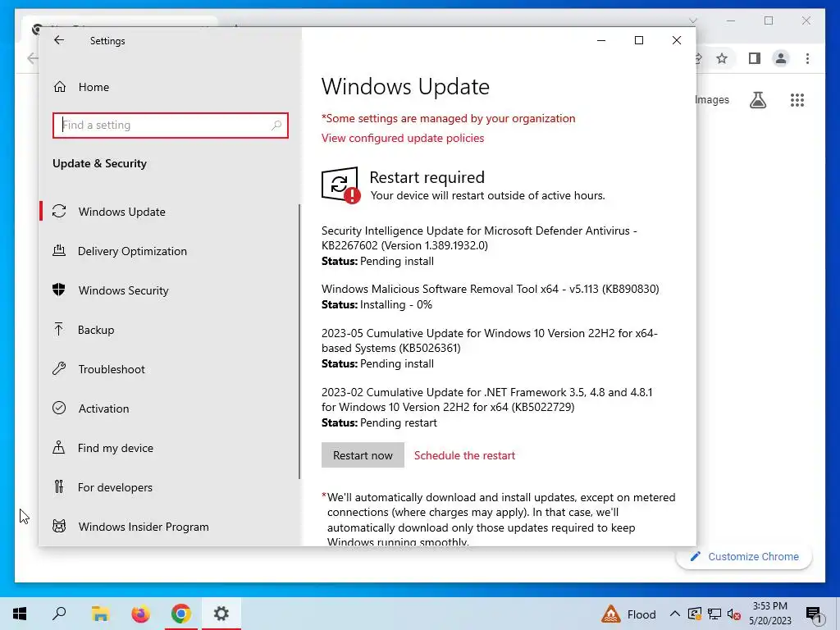This screenshot has height=630, width=840.
Task: Click the network icon in the system tray
Action: (x=714, y=614)
